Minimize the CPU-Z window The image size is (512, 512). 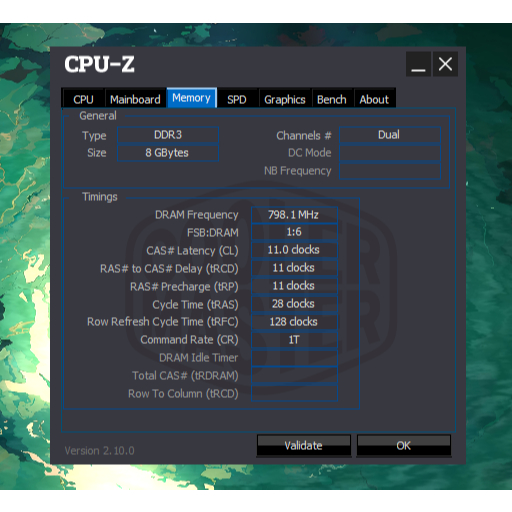[418, 64]
